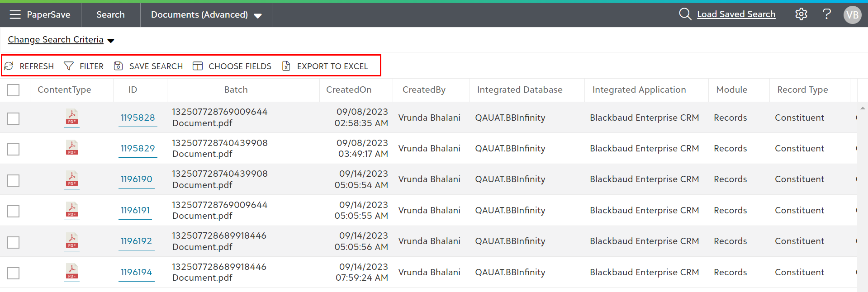
Task: Open Choose Fields column icon
Action: (x=198, y=66)
